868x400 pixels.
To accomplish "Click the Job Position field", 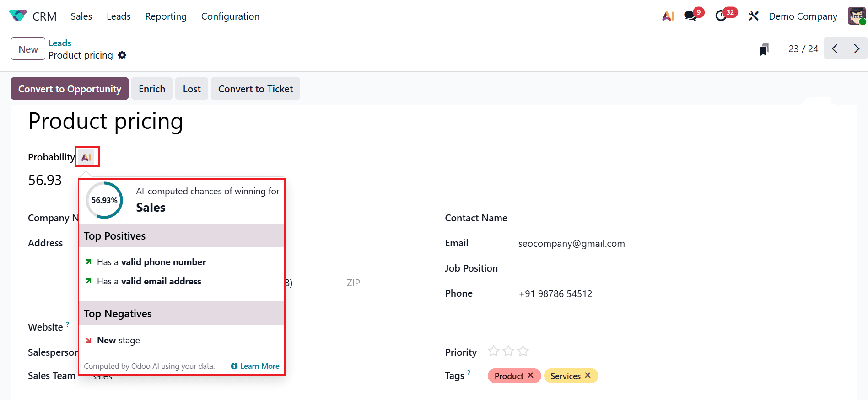I will click(471, 268).
